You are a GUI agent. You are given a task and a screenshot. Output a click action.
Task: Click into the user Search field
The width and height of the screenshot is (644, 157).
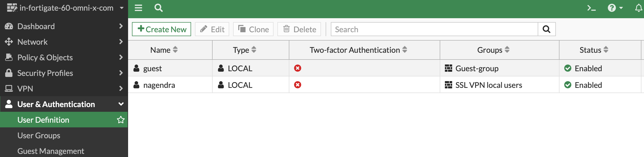pyautogui.click(x=434, y=29)
